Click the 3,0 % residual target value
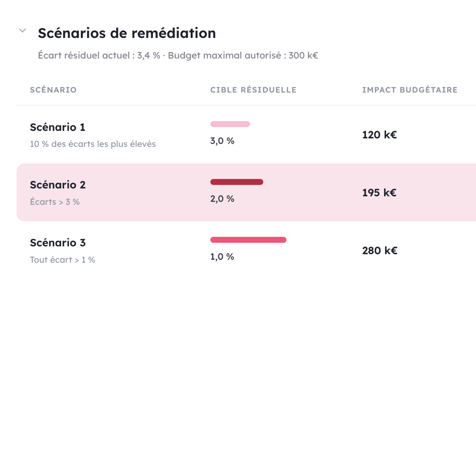Screen dimensions: 476x476 click(x=222, y=141)
